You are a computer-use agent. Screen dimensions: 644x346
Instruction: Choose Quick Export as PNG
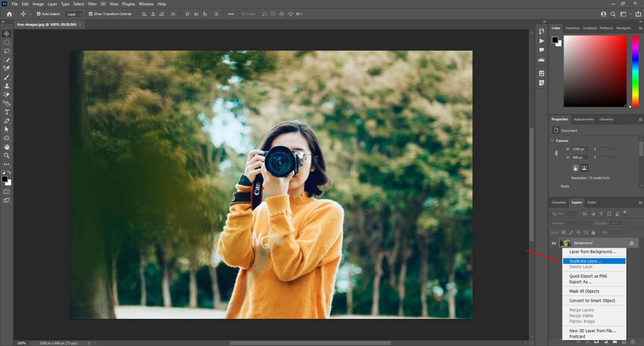[587, 276]
